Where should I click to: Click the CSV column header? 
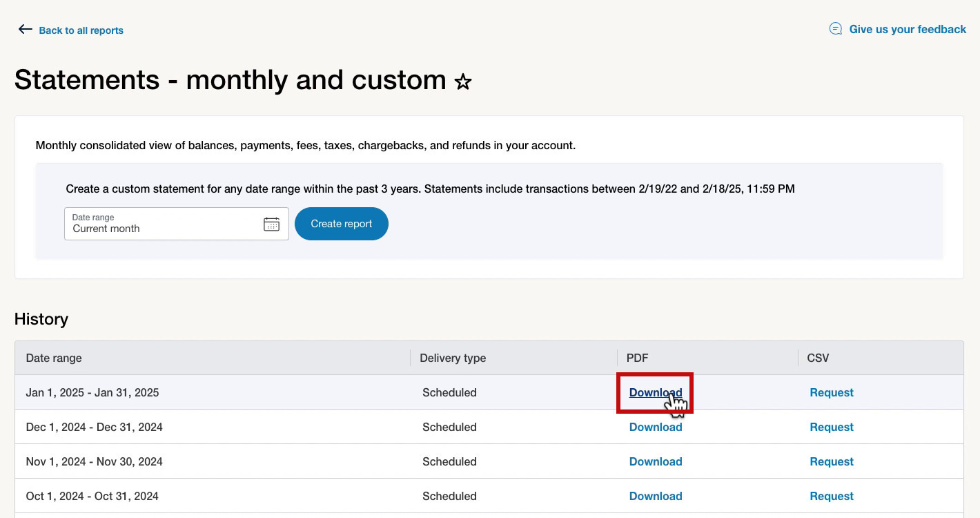[x=818, y=358]
